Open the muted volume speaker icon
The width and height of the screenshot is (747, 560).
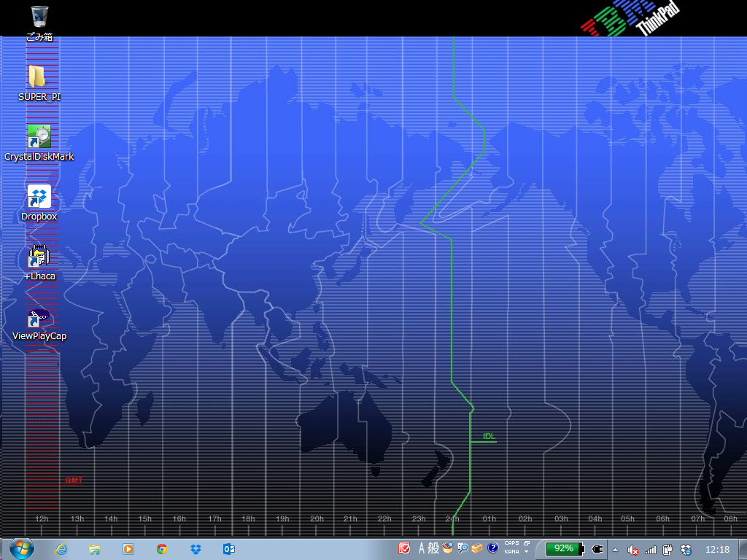(x=632, y=550)
